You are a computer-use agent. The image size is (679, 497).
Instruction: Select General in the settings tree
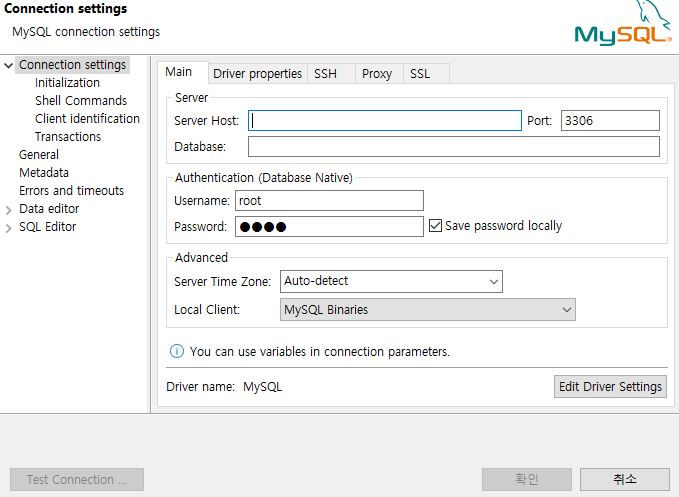[39, 155]
